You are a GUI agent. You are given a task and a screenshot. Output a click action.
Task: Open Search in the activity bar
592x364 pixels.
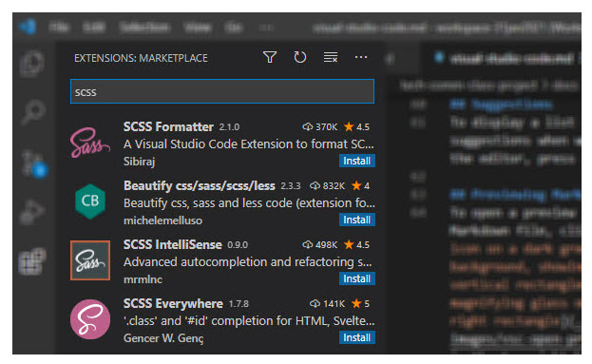33,112
